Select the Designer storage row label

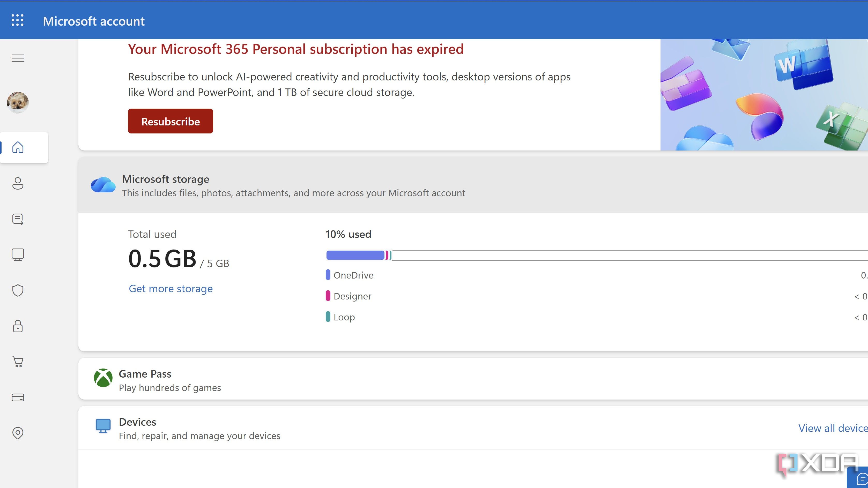click(352, 296)
